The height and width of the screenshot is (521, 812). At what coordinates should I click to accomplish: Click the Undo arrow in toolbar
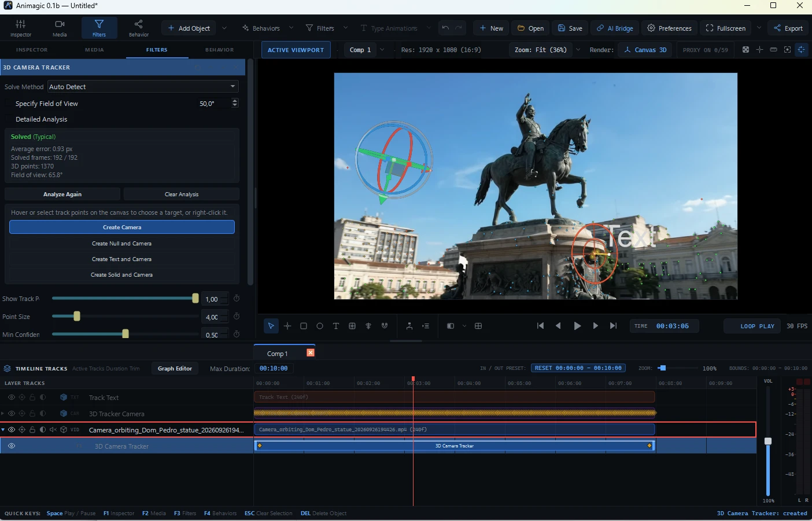coord(445,28)
